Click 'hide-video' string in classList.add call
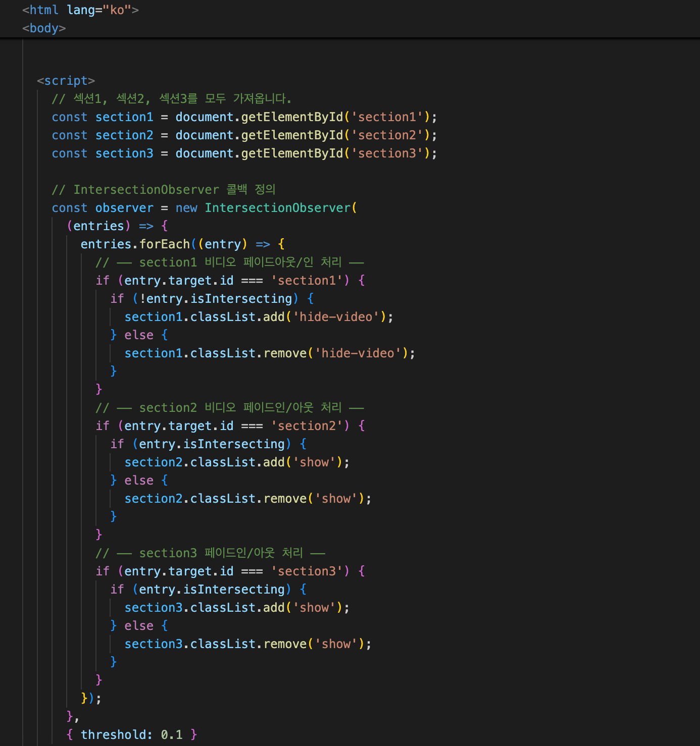The width and height of the screenshot is (700, 746). [x=336, y=317]
